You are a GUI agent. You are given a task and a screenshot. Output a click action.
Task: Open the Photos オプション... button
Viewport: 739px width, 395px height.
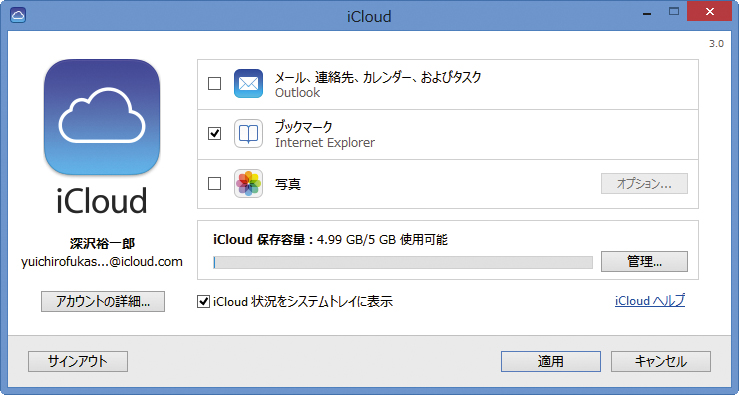(644, 183)
